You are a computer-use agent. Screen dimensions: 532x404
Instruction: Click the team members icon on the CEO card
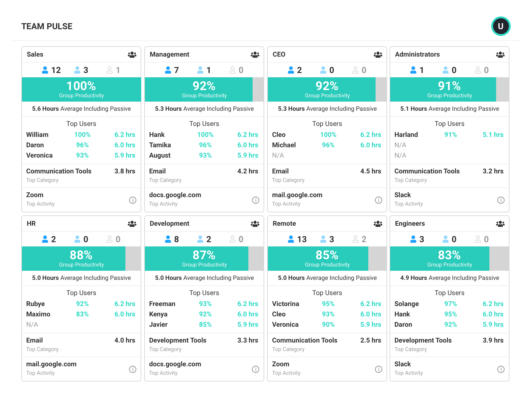(x=378, y=55)
